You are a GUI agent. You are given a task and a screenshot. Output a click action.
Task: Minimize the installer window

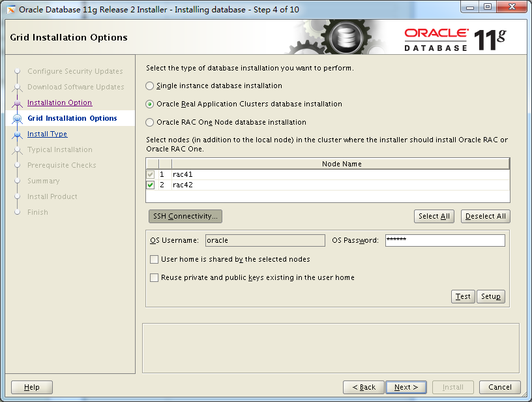[x=470, y=7]
